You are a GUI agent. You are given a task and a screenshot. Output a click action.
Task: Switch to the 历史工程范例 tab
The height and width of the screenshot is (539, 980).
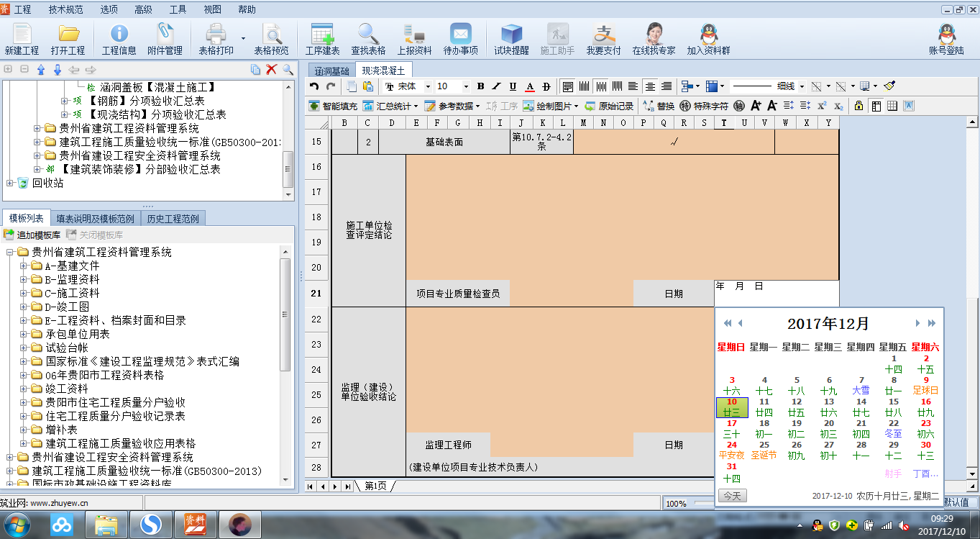point(172,219)
